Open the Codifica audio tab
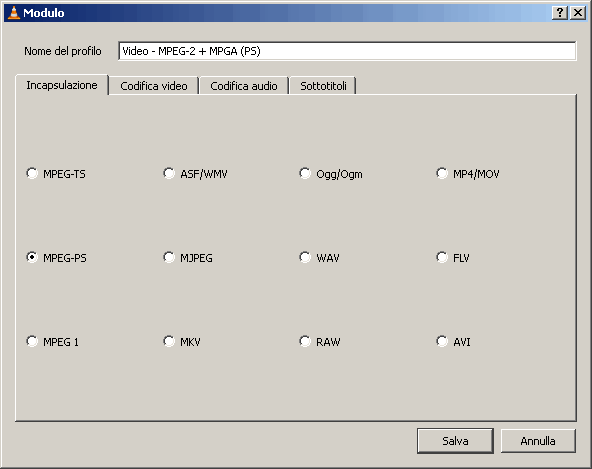 (244, 86)
